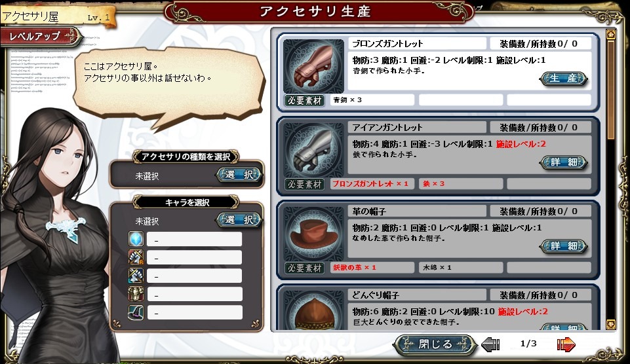Image resolution: width=630 pixels, height=364 pixels.
Task: Select the blue crystal equipment slot icon
Action: (x=136, y=239)
